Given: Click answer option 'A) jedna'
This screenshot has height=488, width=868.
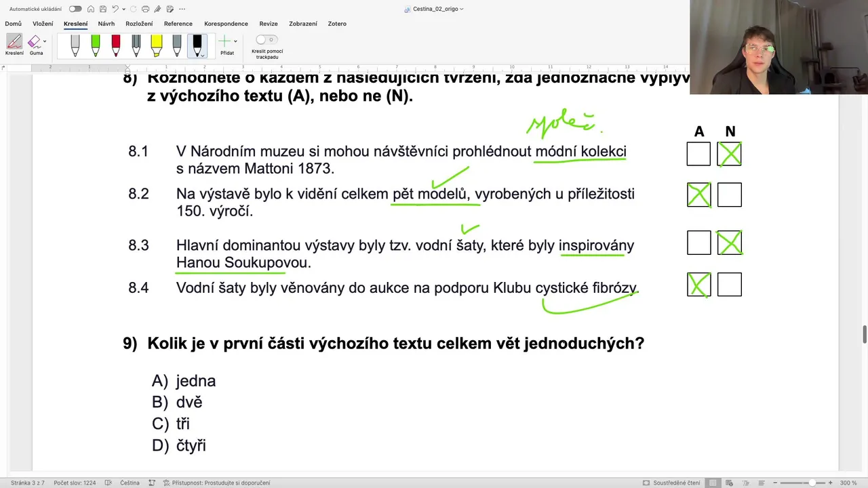Looking at the screenshot, I should point(184,381).
